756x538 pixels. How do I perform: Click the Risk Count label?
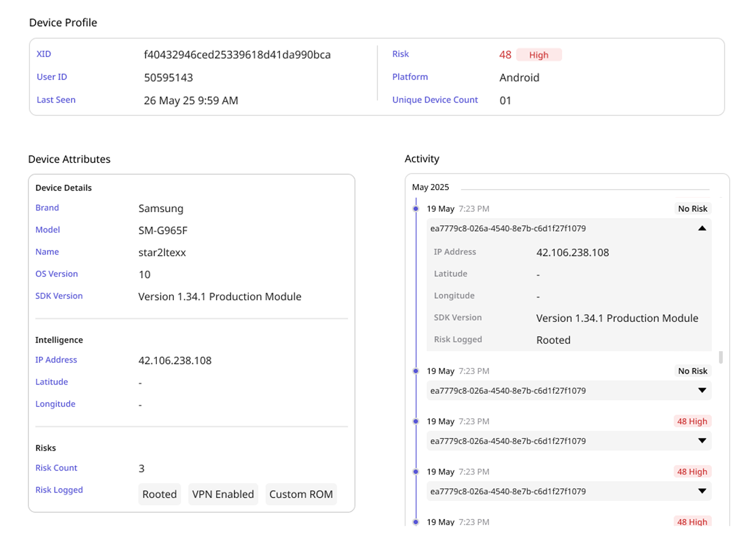click(56, 468)
